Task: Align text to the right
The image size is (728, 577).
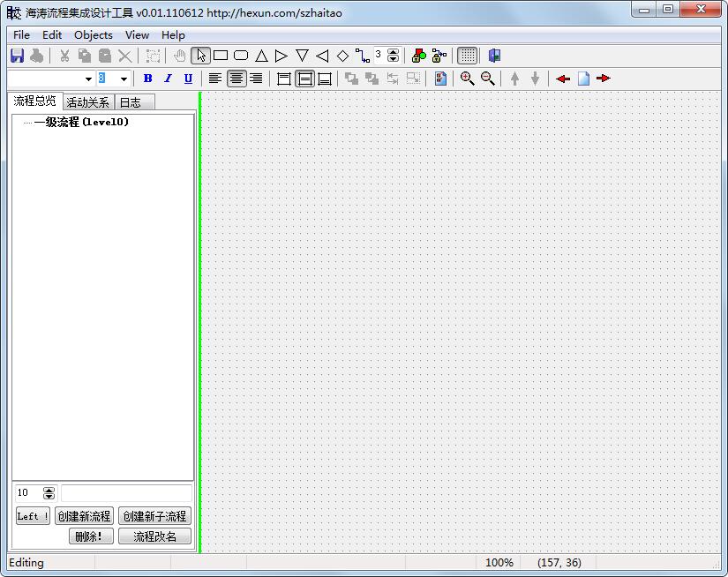Action: point(256,79)
